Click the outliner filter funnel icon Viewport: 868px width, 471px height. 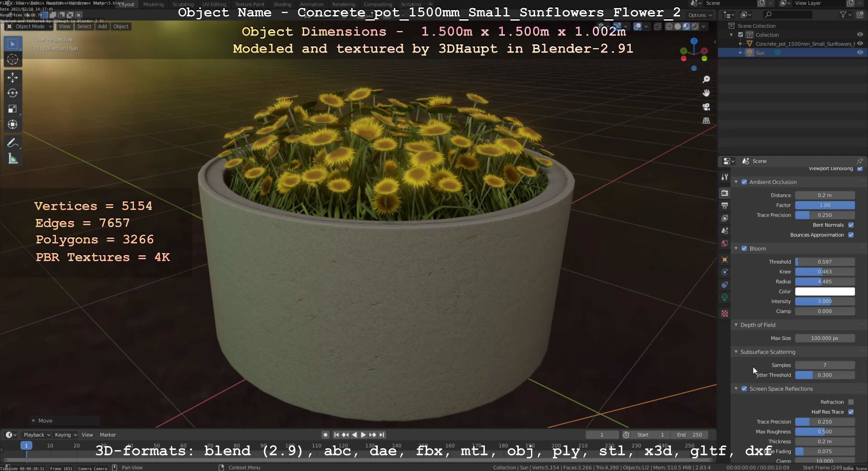(x=843, y=15)
